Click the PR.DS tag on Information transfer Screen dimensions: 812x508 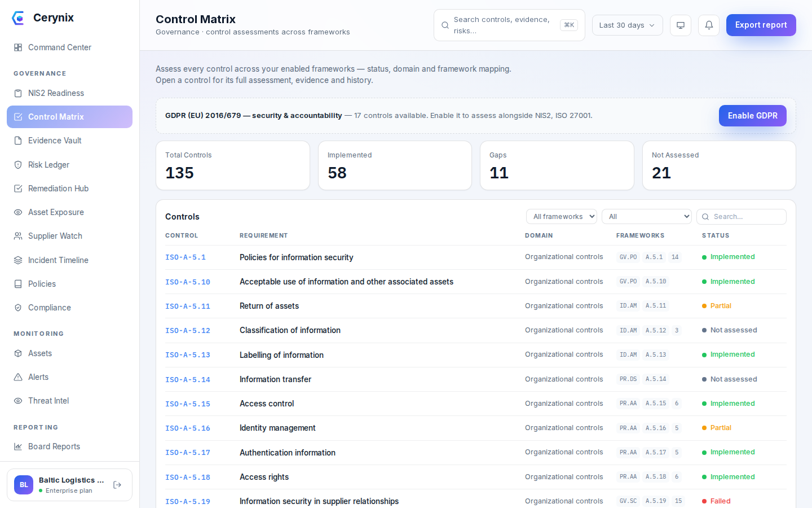628,379
